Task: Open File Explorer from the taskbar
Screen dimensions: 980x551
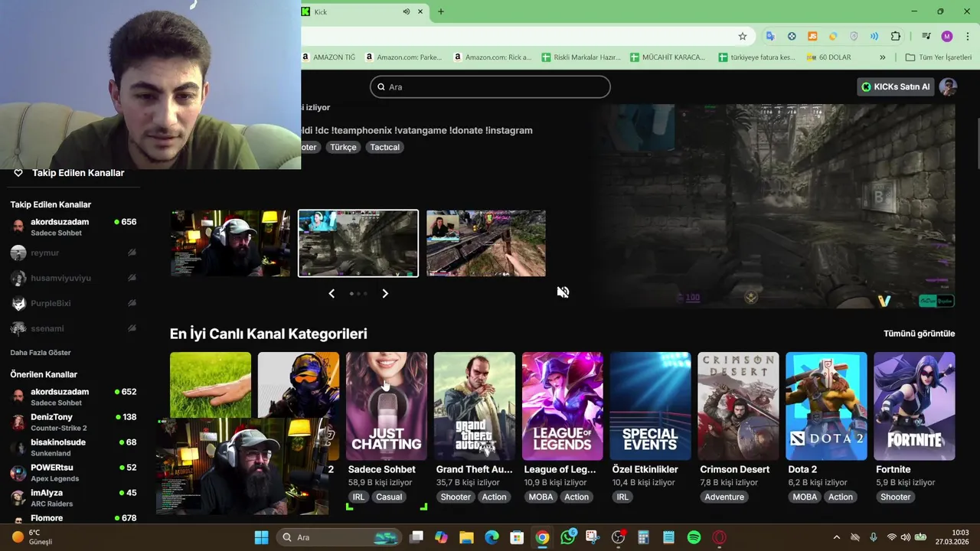Action: [x=466, y=537]
